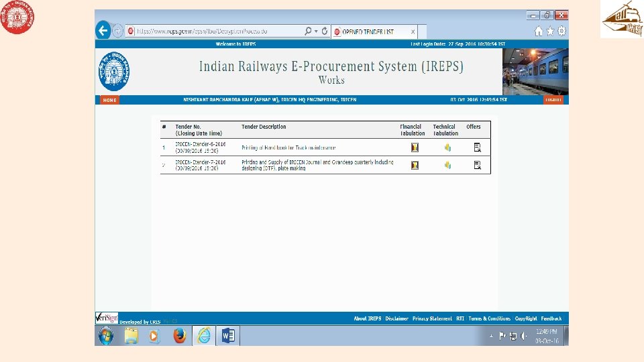Click tender number IRICEN-Etender-7-2016
Screen dimensions: 644x362
pos(201,162)
